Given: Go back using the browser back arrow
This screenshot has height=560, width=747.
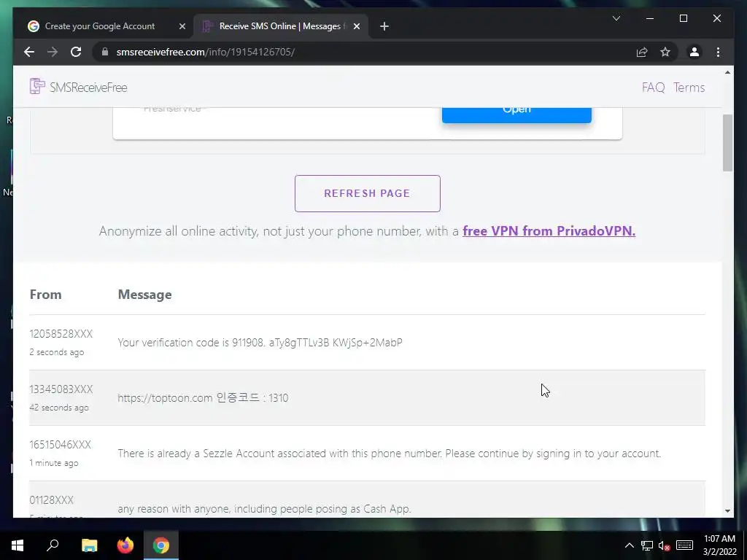Looking at the screenshot, I should (29, 52).
